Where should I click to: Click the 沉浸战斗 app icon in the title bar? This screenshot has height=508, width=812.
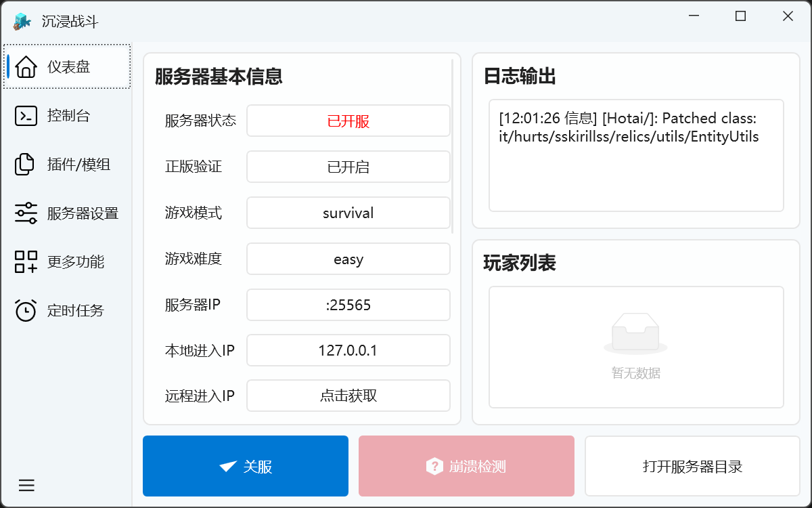point(22,21)
